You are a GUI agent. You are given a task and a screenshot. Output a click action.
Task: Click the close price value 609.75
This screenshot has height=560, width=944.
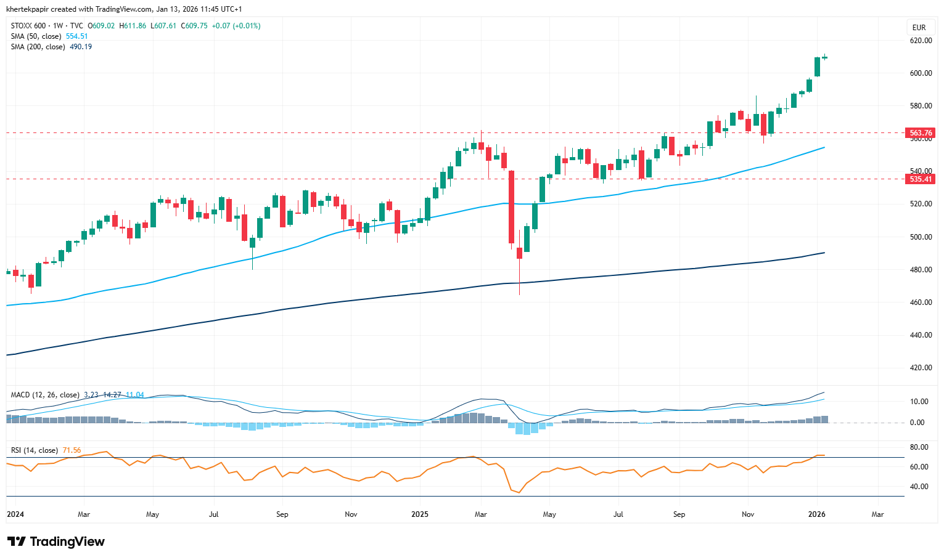pyautogui.click(x=197, y=26)
